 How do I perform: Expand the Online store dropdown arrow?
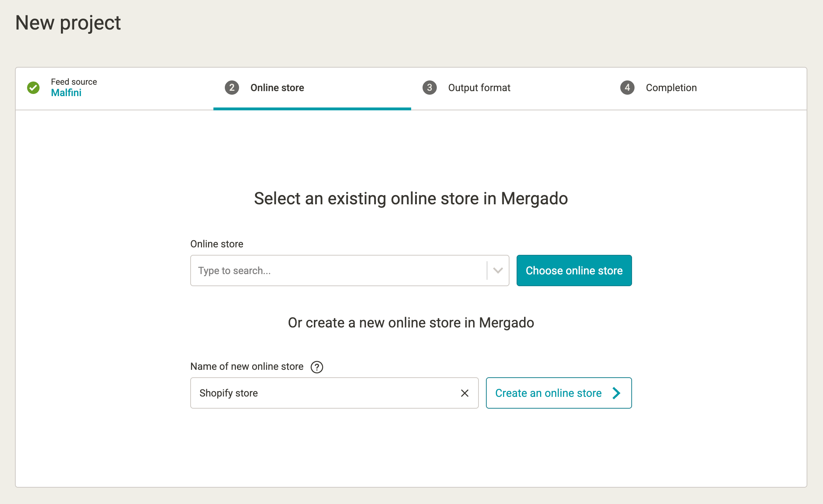(x=498, y=271)
